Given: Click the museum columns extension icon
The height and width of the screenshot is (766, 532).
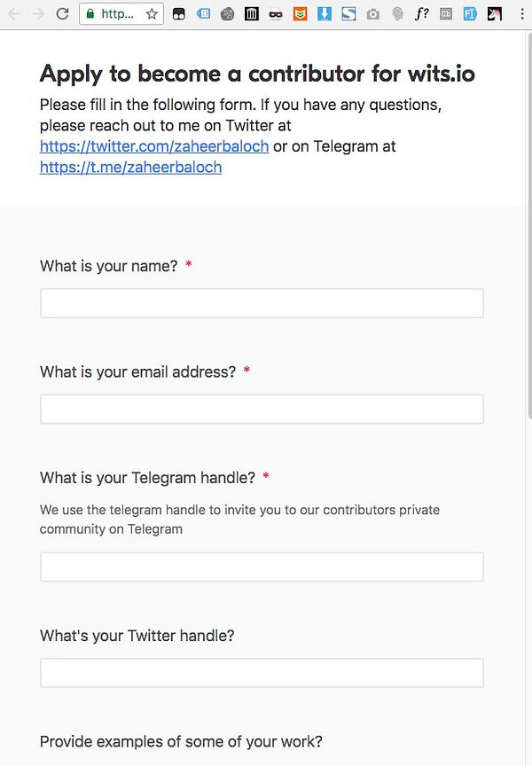Looking at the screenshot, I should click(x=252, y=14).
